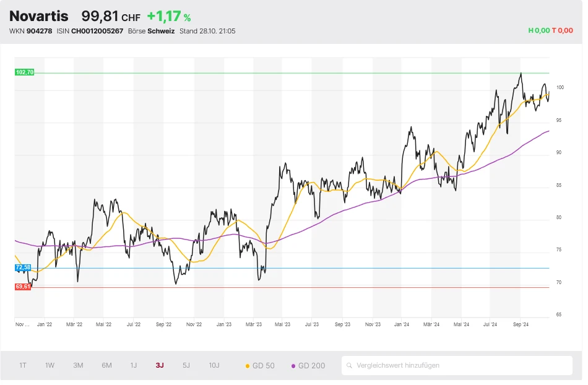Click the green H 0,00 indicator

[538, 30]
